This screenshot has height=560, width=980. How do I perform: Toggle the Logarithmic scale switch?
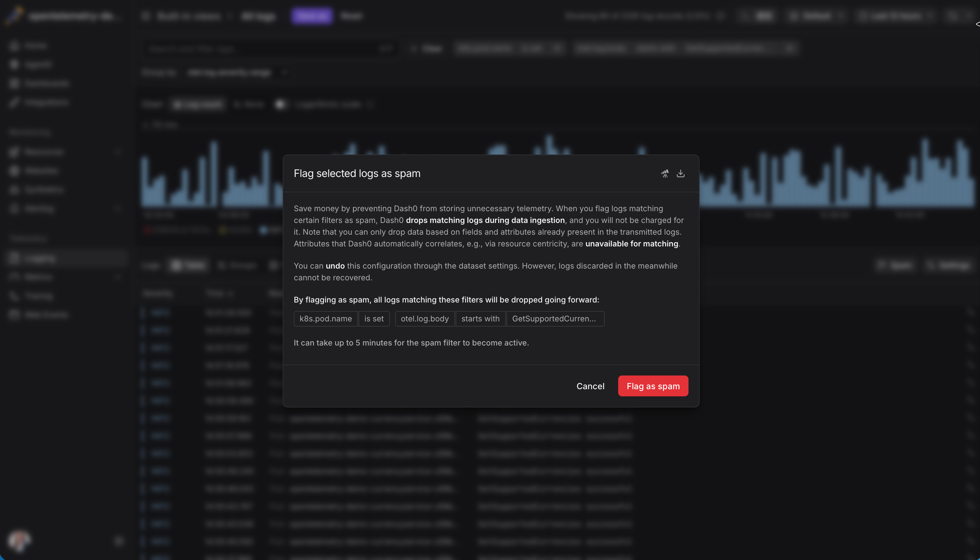point(281,104)
